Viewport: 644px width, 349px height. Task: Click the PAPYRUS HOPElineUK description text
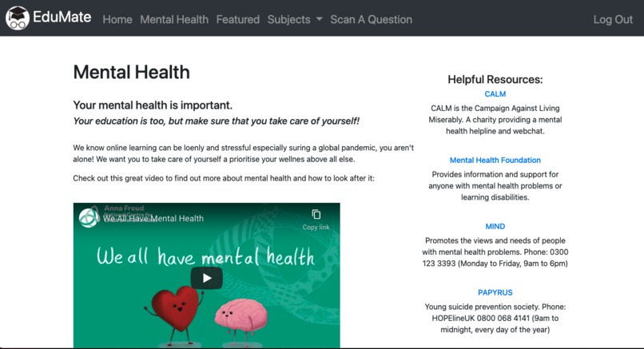coord(495,318)
